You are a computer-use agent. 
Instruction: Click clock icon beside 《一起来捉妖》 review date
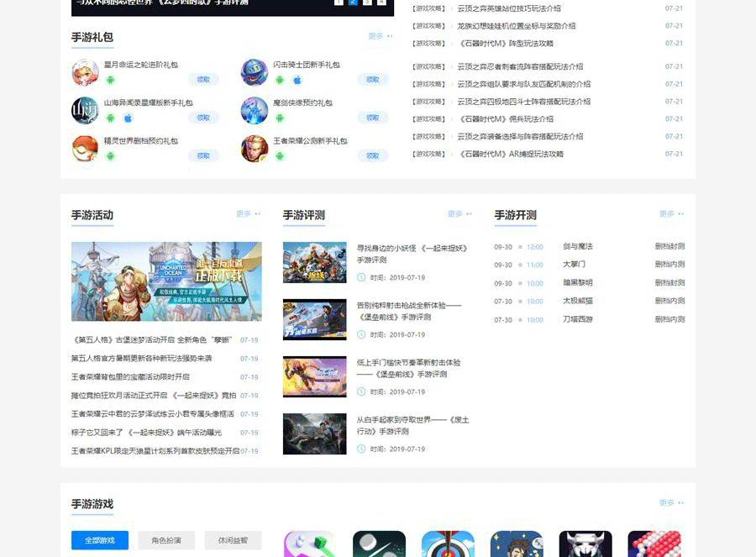[x=361, y=277]
